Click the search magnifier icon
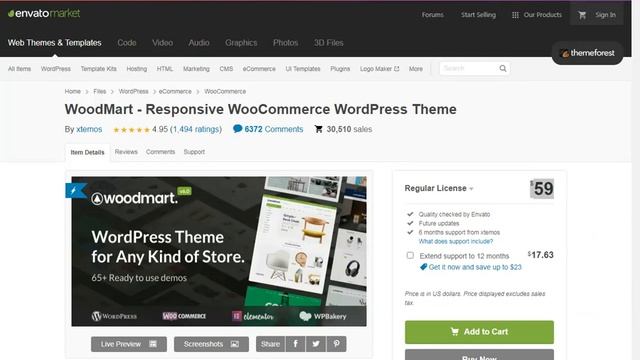This screenshot has width=640, height=360. click(x=503, y=69)
